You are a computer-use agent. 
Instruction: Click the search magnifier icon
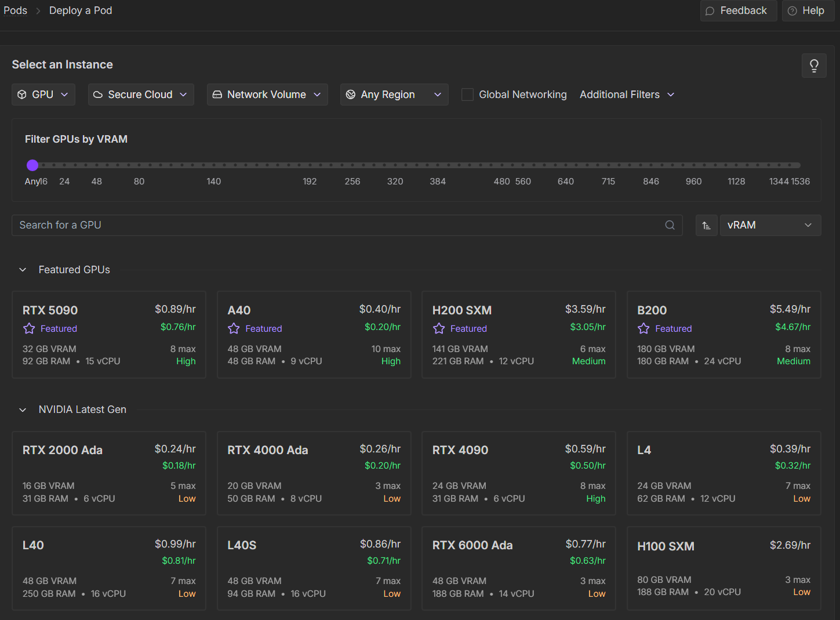(670, 225)
